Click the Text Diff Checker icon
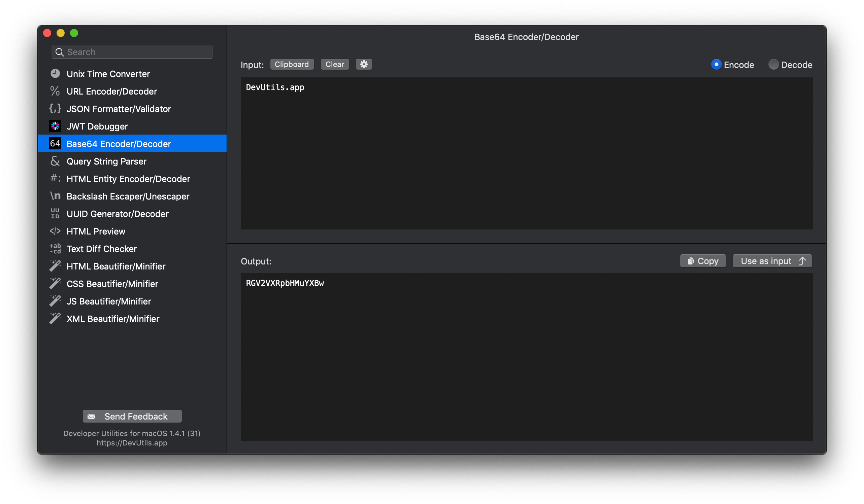 (x=55, y=248)
